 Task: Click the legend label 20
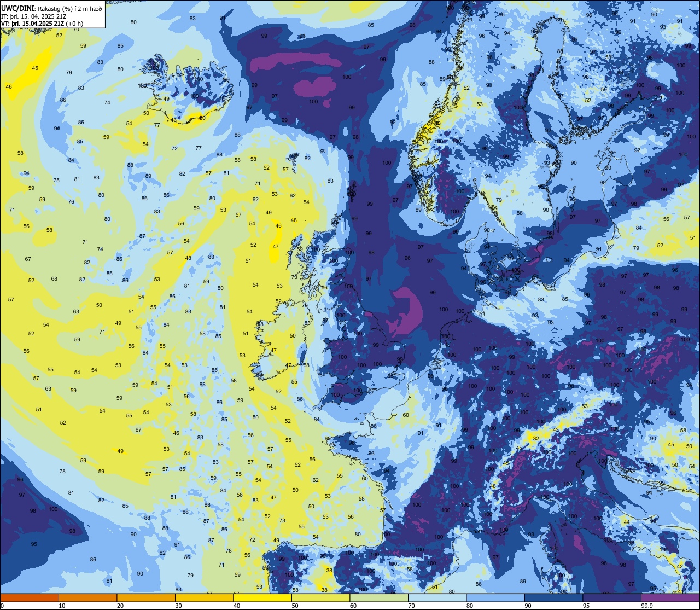(120, 606)
